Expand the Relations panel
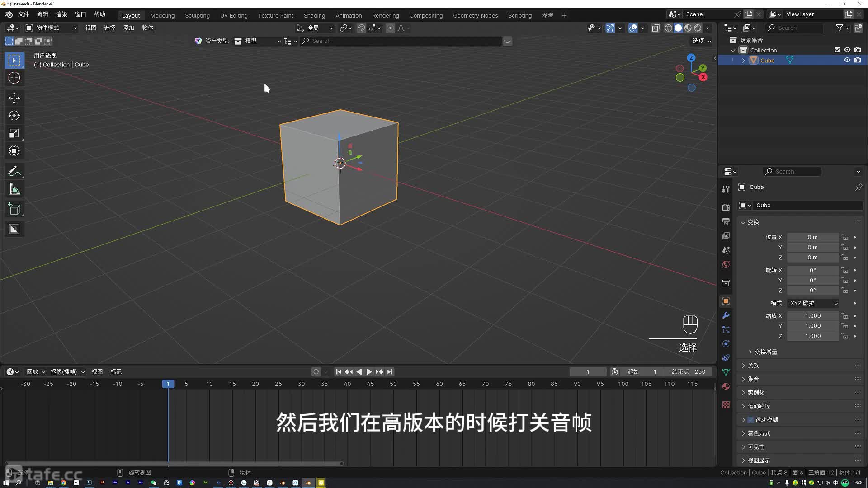 tap(750, 366)
